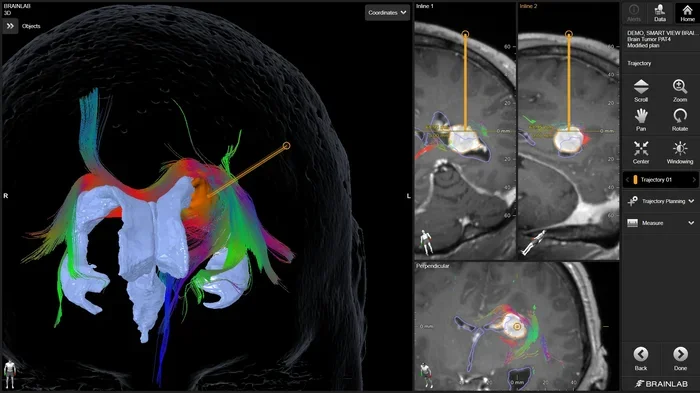700x393 pixels.
Task: Click the trajectory entry marker in Inline 2
Action: pyautogui.click(x=568, y=34)
